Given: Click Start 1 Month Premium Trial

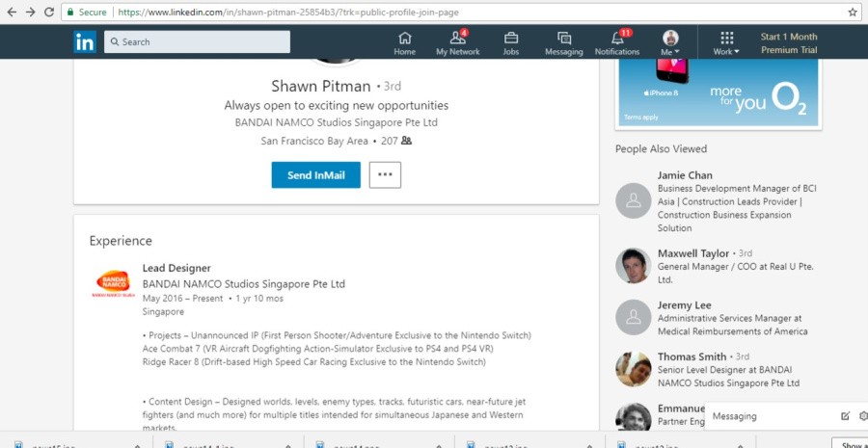Looking at the screenshot, I should point(789,43).
